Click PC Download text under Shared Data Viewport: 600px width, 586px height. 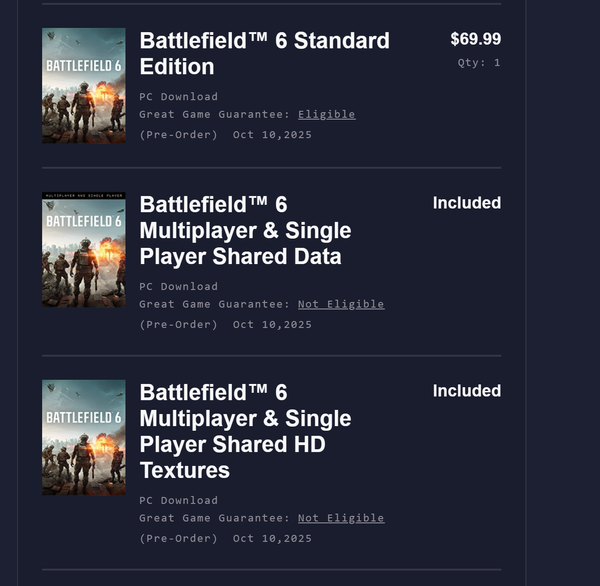click(x=178, y=286)
